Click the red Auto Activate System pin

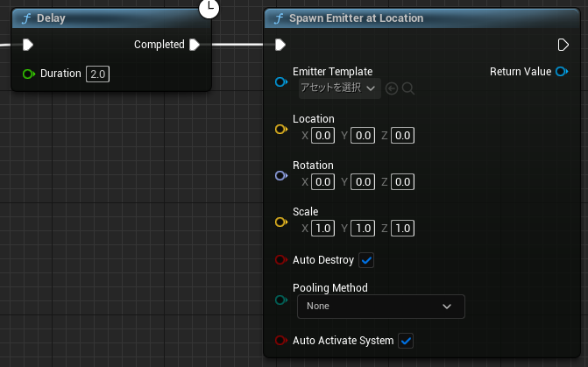281,341
